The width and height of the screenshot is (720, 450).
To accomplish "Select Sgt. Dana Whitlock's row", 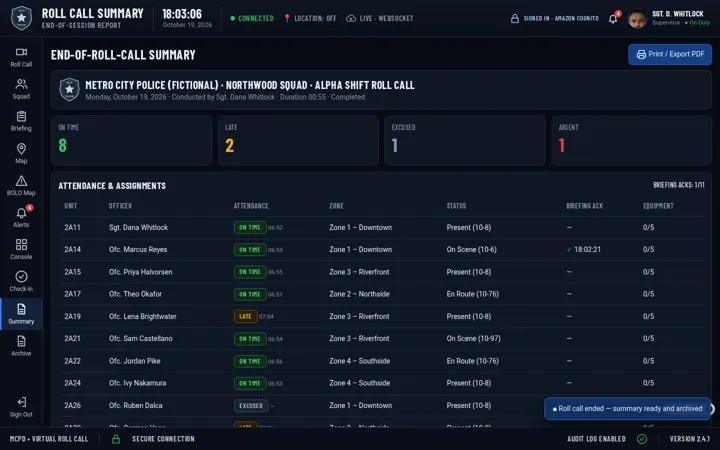I will pyautogui.click(x=382, y=227).
